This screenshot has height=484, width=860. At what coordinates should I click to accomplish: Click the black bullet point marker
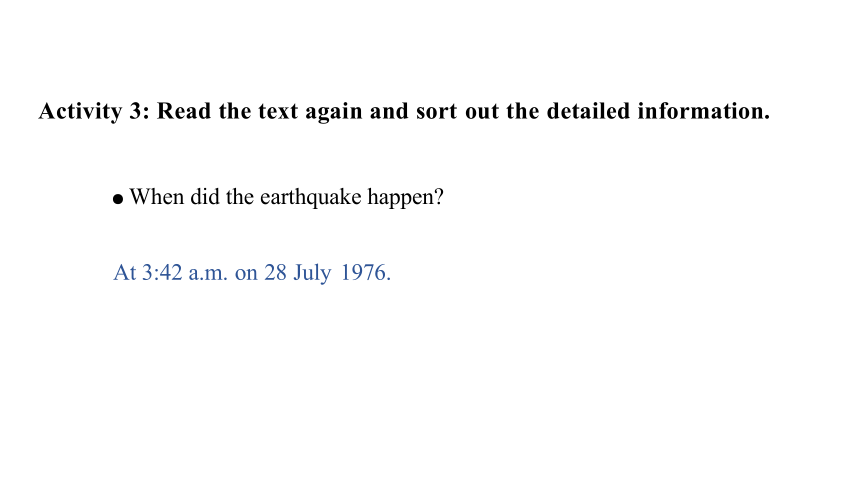(x=118, y=199)
